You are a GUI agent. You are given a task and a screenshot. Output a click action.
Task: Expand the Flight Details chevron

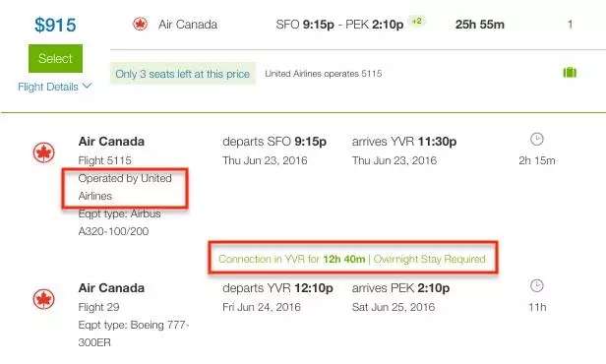88,86
